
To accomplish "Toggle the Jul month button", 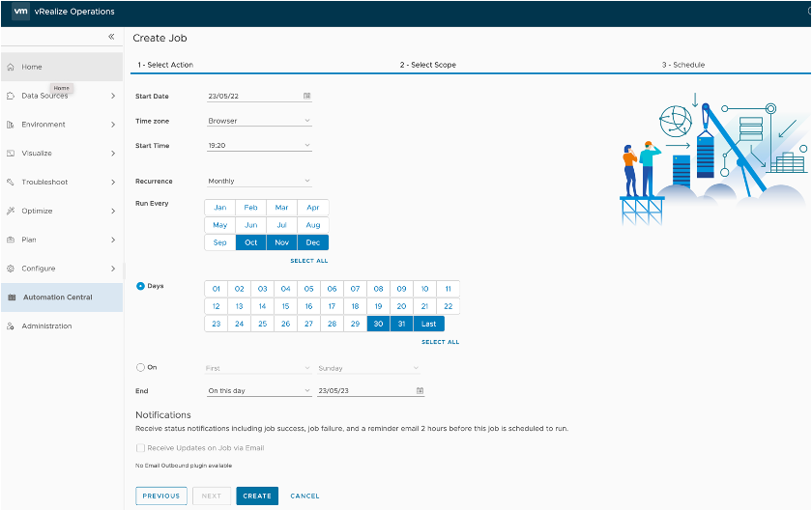I will click(x=281, y=225).
